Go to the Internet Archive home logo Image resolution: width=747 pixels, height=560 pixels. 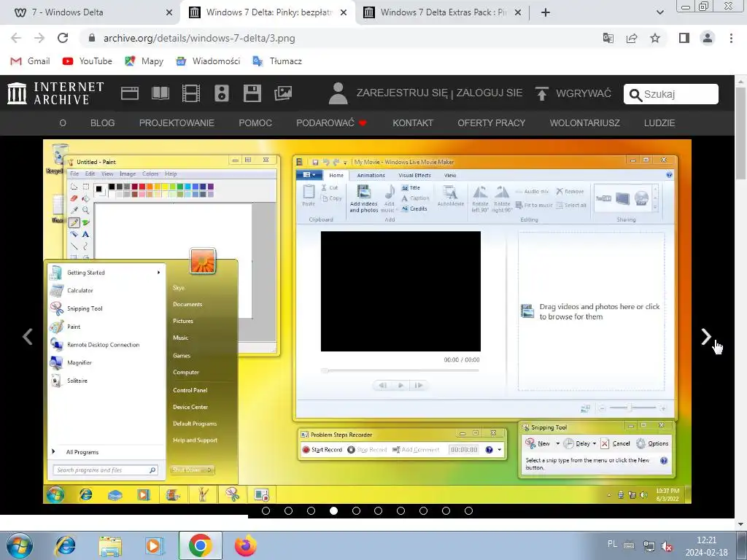tap(55, 93)
